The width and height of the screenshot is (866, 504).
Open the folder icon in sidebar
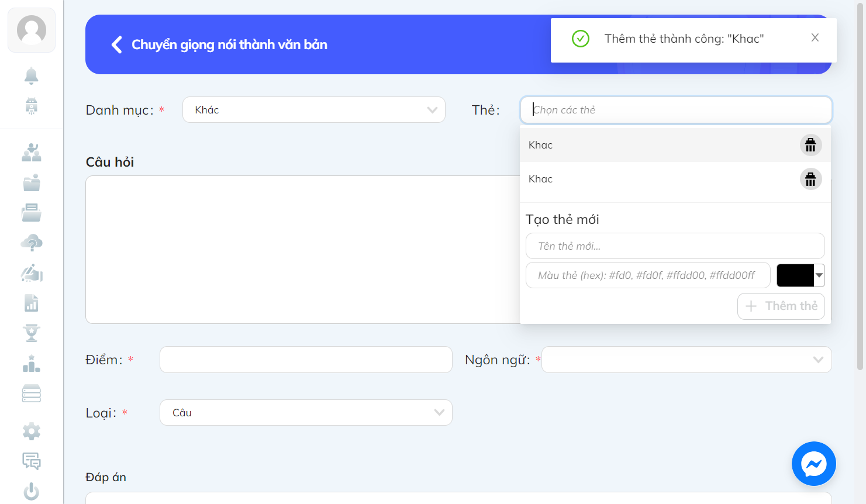(32, 182)
